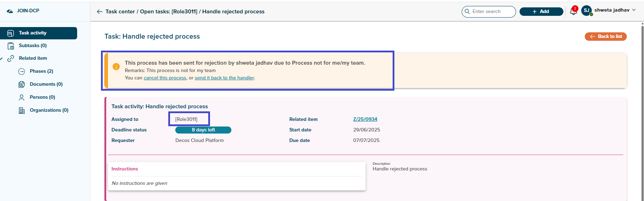Viewport: 644px width, 201px height.
Task: Click the notification bell icon
Action: pos(573,12)
